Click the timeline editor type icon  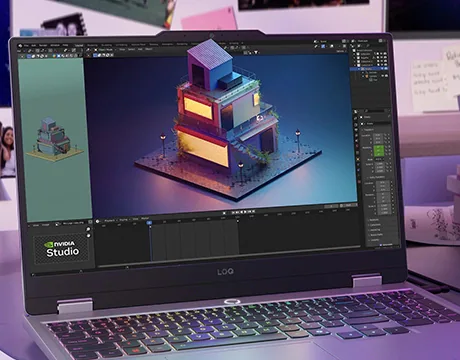point(97,221)
